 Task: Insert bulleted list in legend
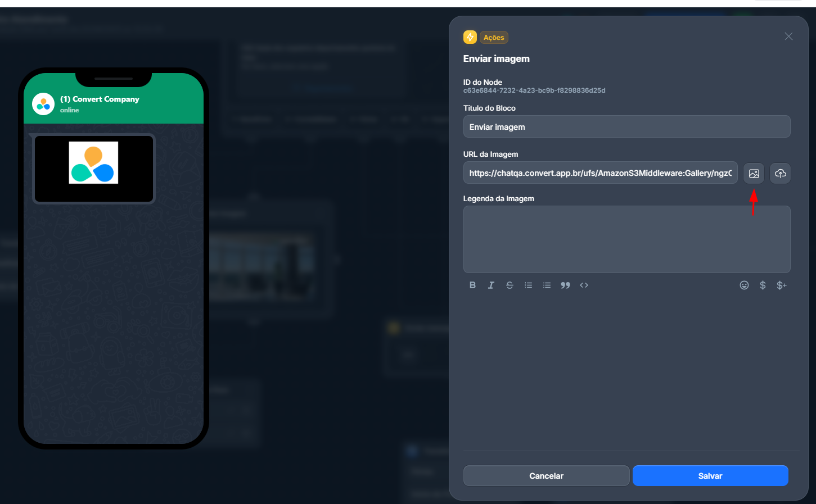(547, 285)
